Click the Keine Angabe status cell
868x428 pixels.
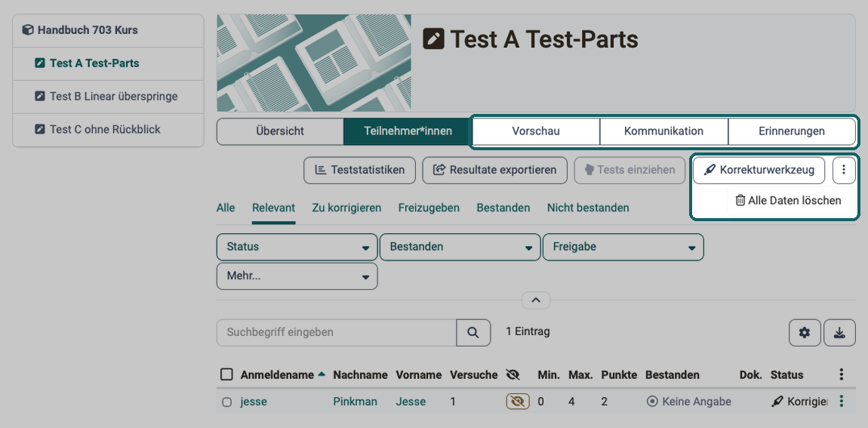pyautogui.click(x=688, y=402)
